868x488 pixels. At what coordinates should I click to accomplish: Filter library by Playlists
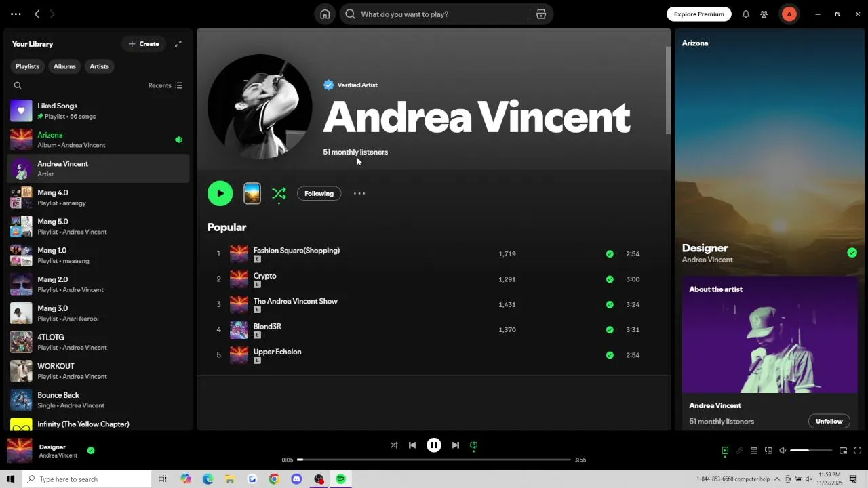[27, 66]
